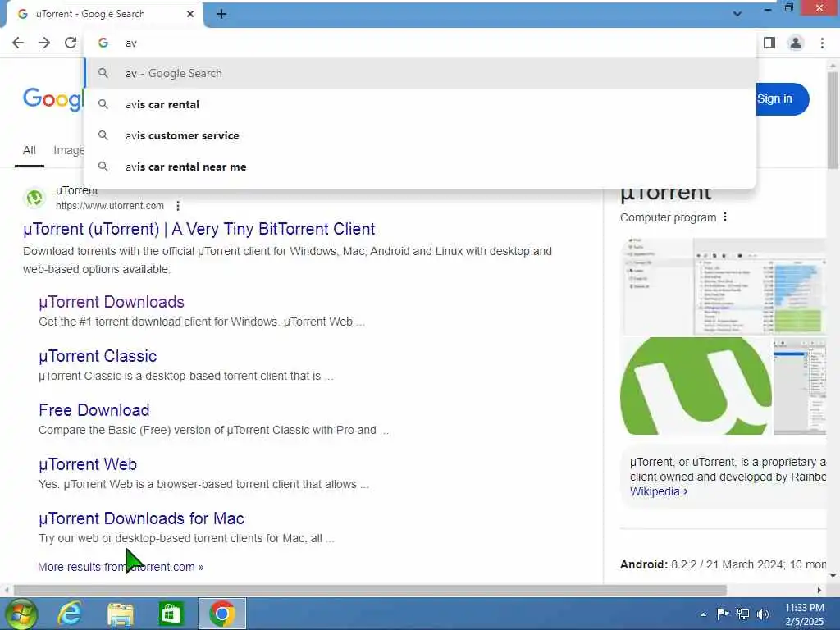Reload the page with refresh icon
The image size is (840, 630).
pos(71,43)
